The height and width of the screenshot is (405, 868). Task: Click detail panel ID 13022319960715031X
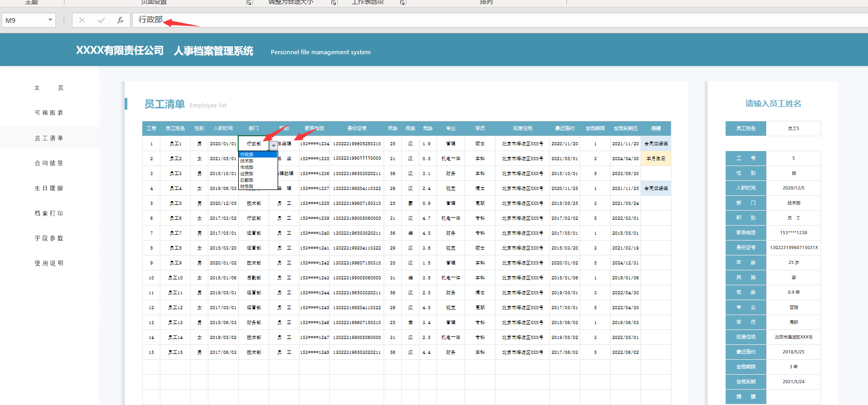pos(793,247)
